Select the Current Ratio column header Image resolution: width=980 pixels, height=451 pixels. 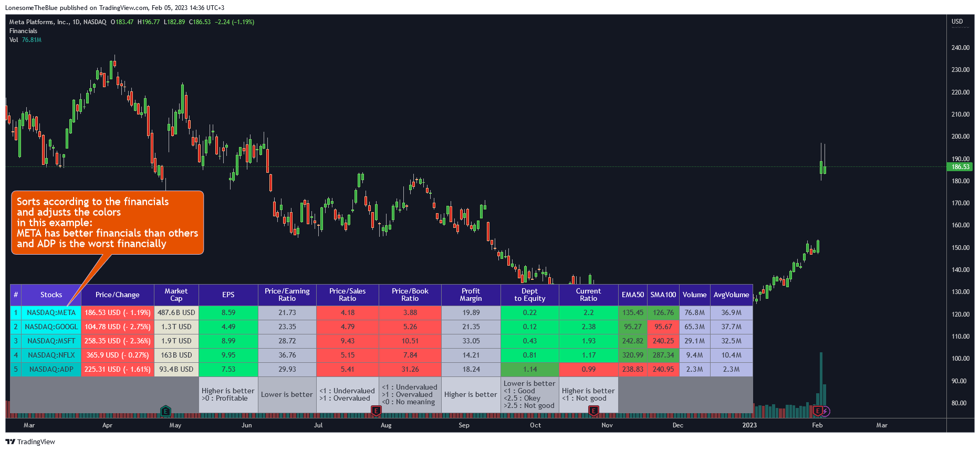click(x=589, y=295)
